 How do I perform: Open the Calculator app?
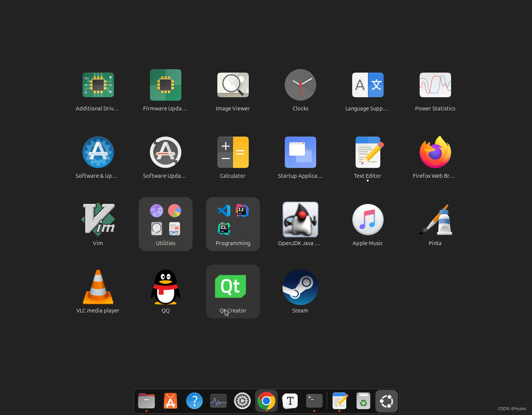tap(233, 152)
